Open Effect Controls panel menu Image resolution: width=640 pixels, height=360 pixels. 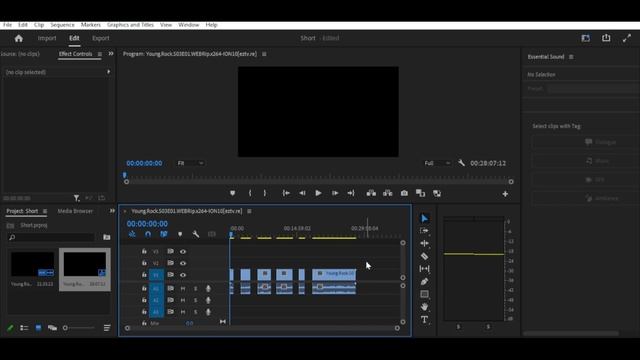(100, 54)
